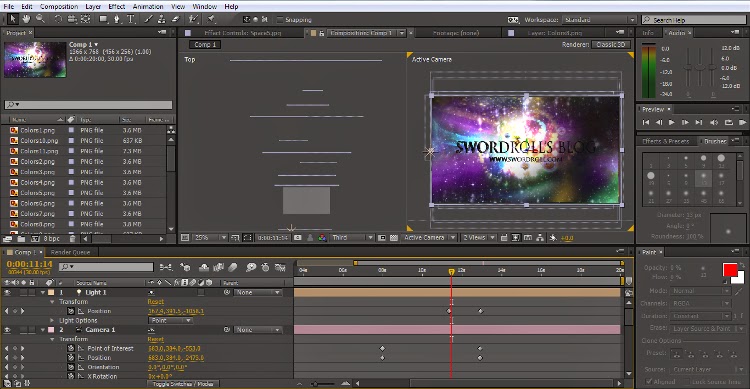Viewport: 750px width, 389px height.
Task: Click the Classic 3D renderer button
Action: coord(611,44)
